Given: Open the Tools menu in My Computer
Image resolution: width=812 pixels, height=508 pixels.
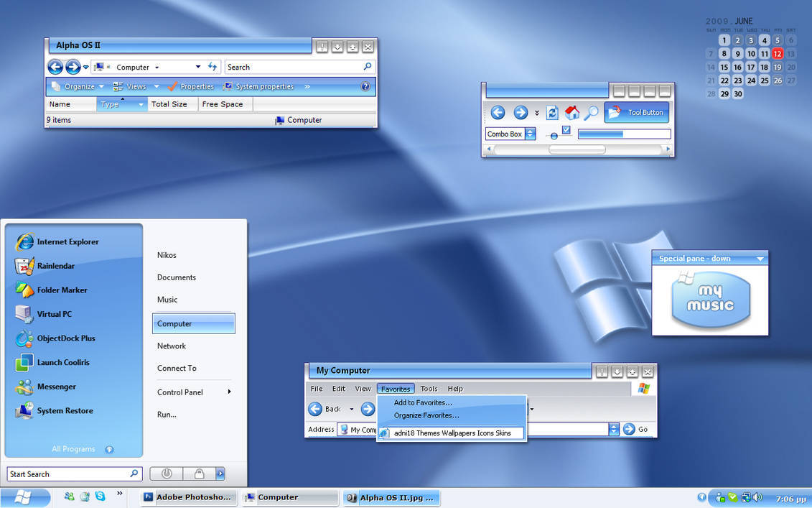Looking at the screenshot, I should click(x=429, y=389).
